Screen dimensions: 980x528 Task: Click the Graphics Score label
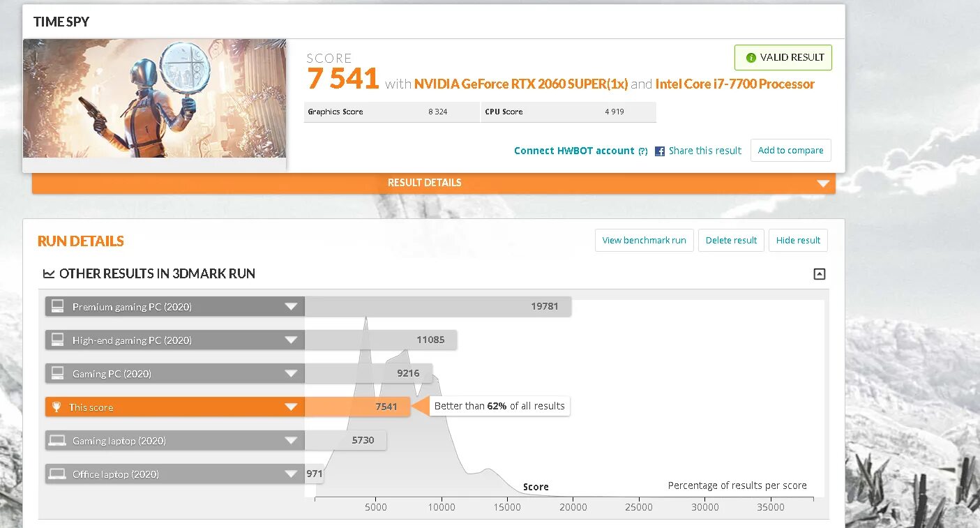pos(336,112)
